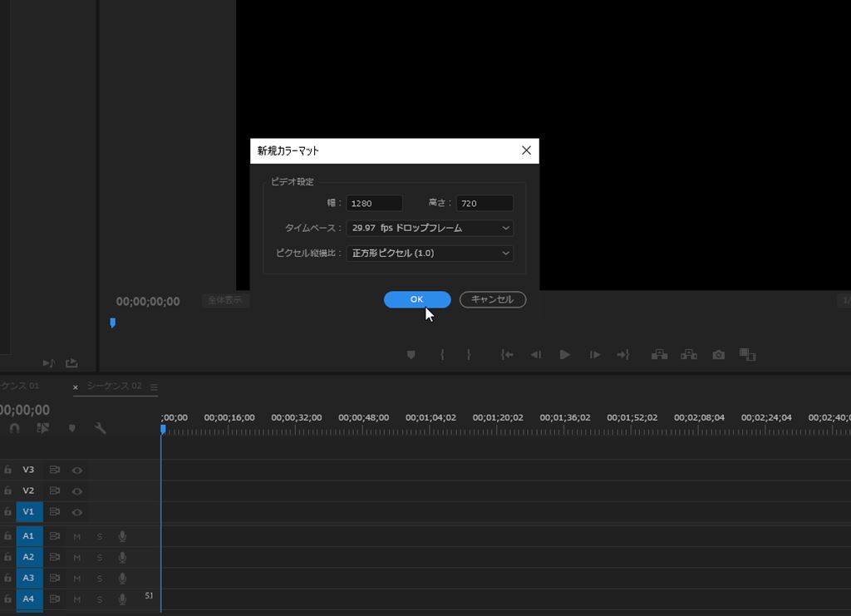Toggle lock on the V2 track
This screenshot has height=616, width=851.
[7, 490]
